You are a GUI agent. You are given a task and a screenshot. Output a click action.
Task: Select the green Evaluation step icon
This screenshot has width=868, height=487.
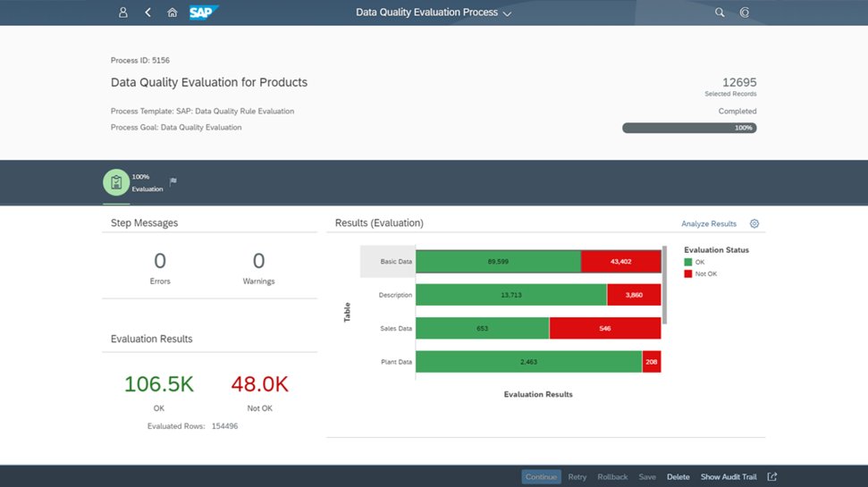pyautogui.click(x=116, y=182)
